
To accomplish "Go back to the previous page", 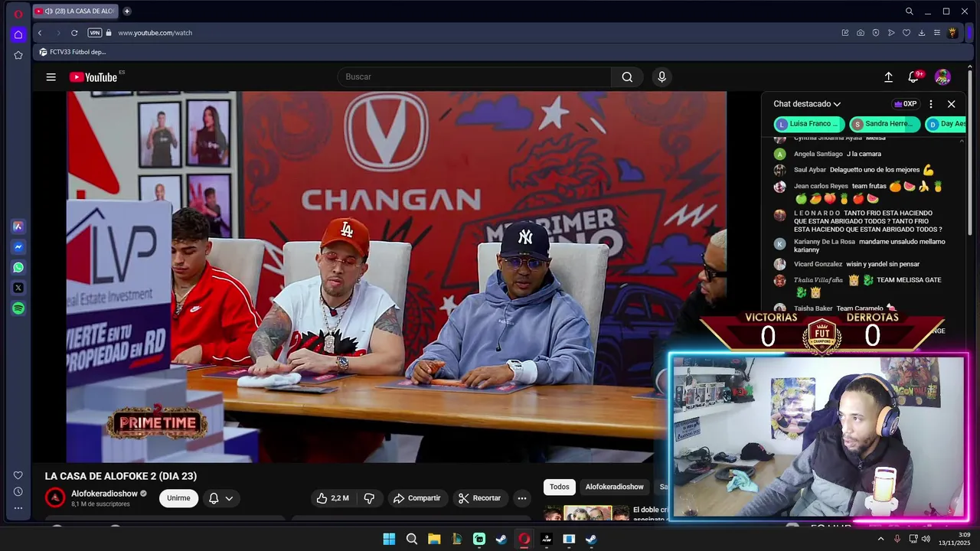I will 40,33.
